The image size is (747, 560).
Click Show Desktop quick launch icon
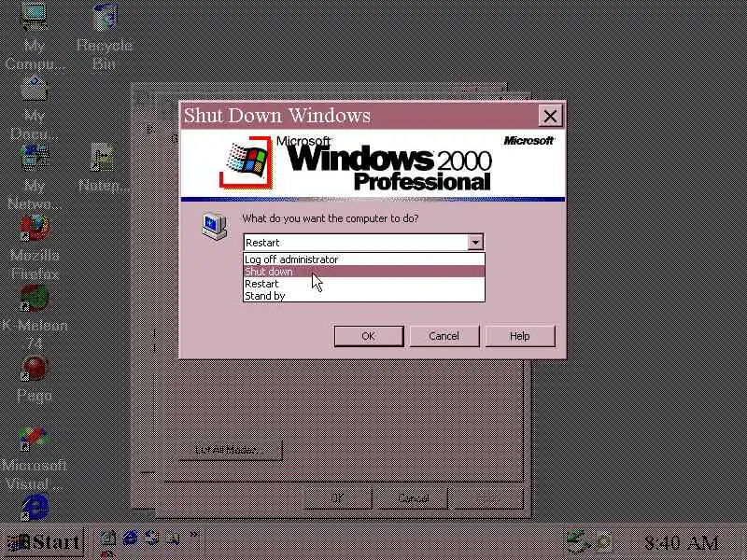coord(108,539)
